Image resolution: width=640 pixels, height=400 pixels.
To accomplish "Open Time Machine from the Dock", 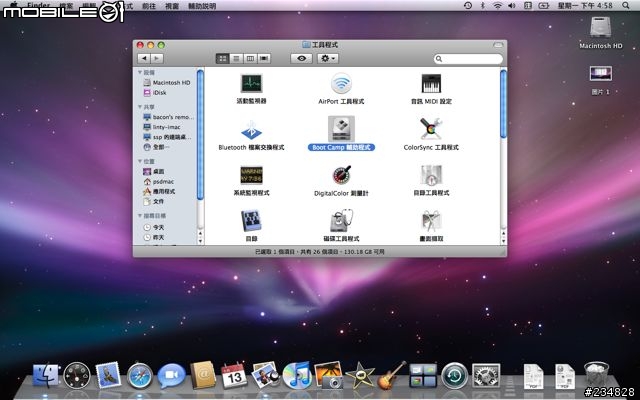I will pyautogui.click(x=454, y=376).
